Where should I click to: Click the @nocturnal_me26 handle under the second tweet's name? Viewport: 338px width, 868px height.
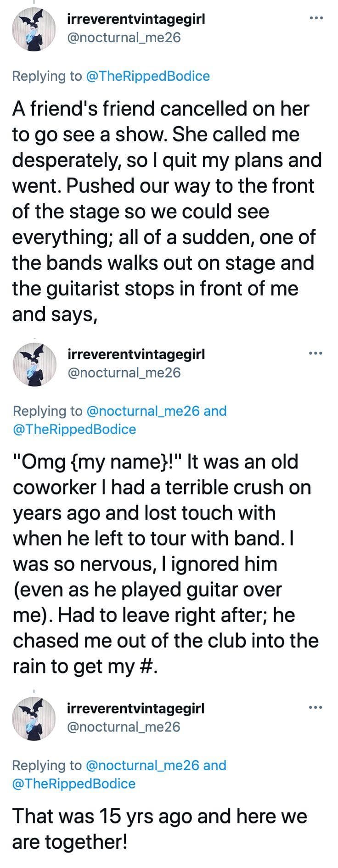pos(124,372)
